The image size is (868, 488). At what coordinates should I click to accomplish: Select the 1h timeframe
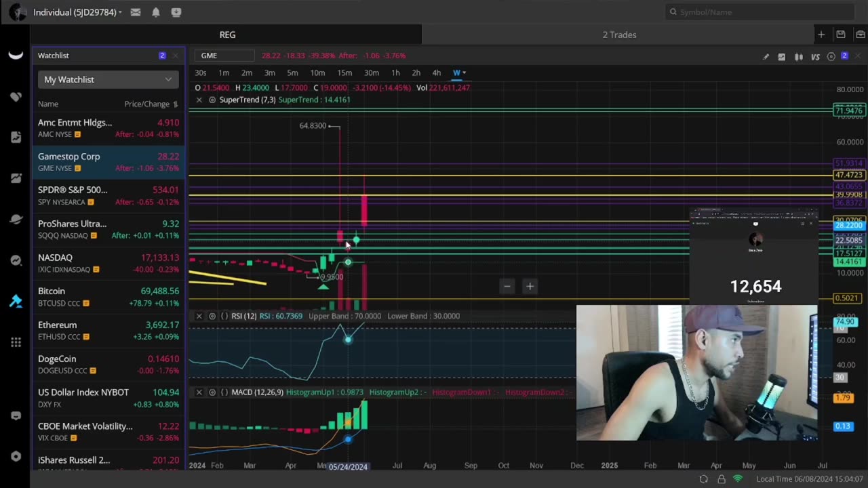tap(395, 73)
